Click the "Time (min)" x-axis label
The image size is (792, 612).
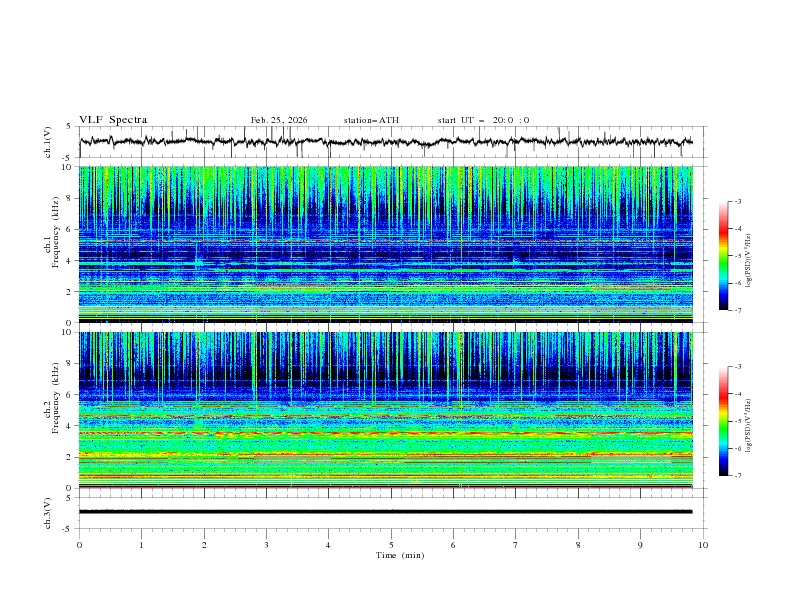(x=400, y=555)
